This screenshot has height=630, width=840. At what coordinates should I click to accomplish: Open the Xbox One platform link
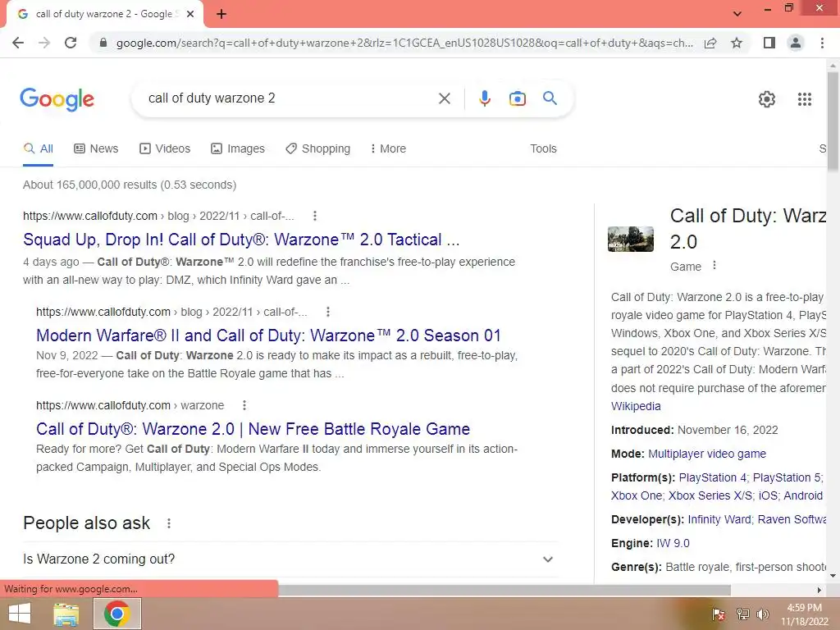tap(637, 495)
